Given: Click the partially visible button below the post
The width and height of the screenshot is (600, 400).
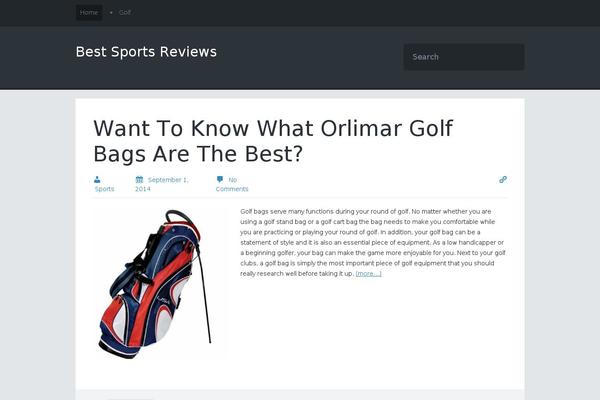Looking at the screenshot, I should click(130, 398).
